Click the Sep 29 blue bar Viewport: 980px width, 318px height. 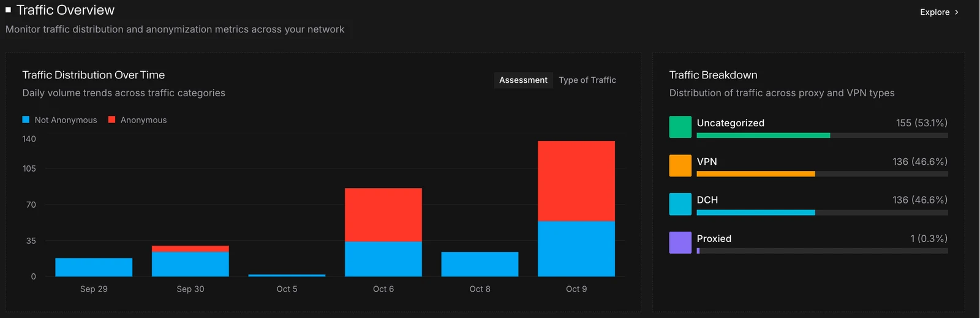tap(94, 267)
